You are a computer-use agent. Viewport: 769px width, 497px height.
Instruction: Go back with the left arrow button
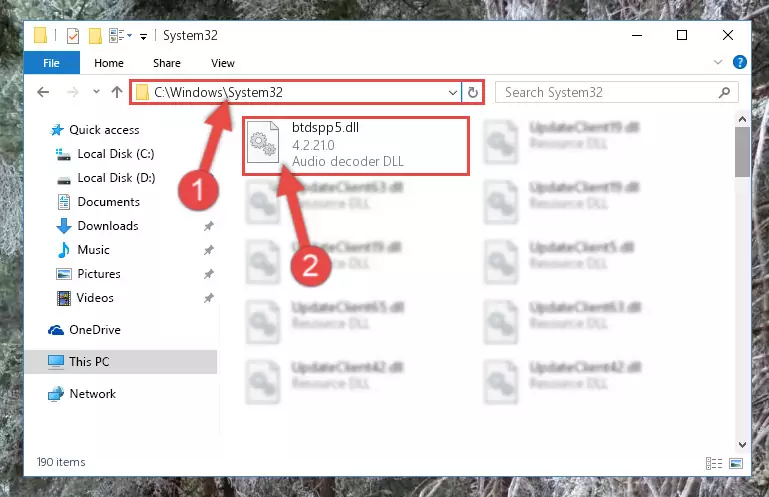point(43,92)
